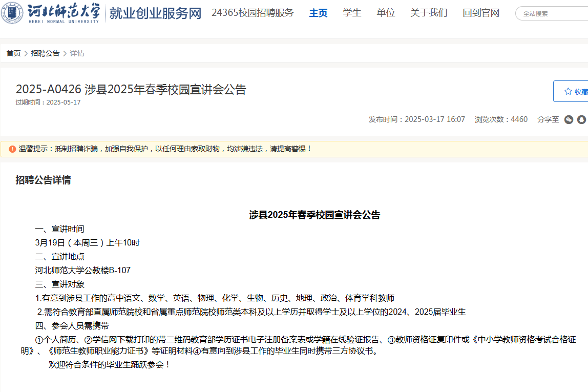588x392 pixels.
Task: Click the 全站搜索 search field
Action: pyautogui.click(x=552, y=13)
